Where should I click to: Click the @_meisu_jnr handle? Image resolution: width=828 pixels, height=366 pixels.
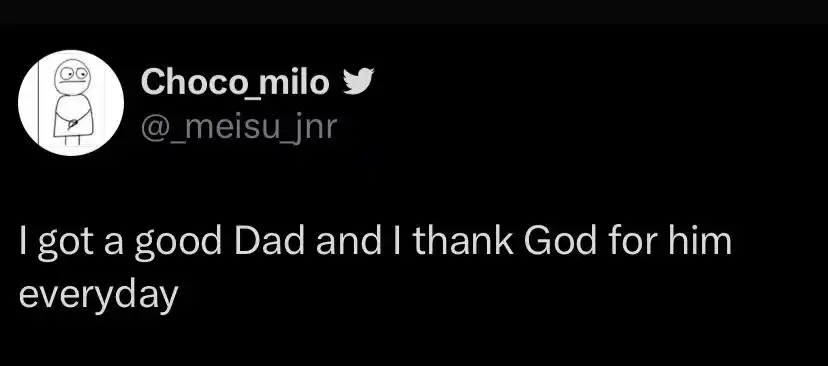[239, 127]
